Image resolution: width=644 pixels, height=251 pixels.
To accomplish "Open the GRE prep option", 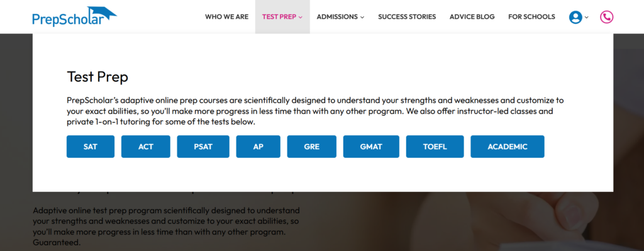I will click(x=312, y=147).
